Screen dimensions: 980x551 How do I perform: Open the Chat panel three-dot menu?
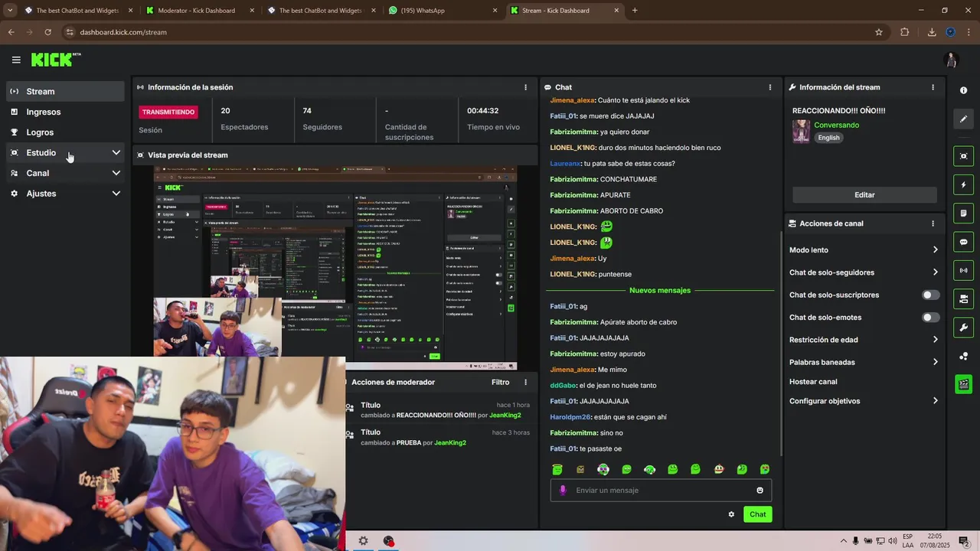(770, 87)
